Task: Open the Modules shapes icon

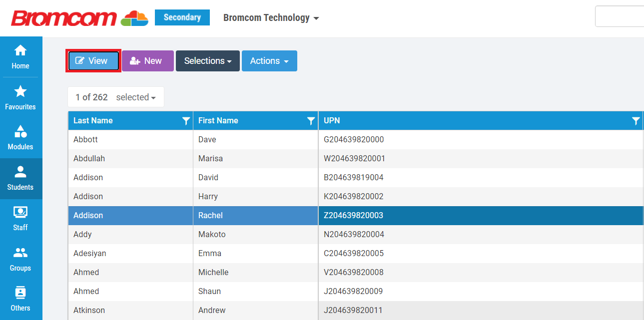Action: (x=20, y=132)
